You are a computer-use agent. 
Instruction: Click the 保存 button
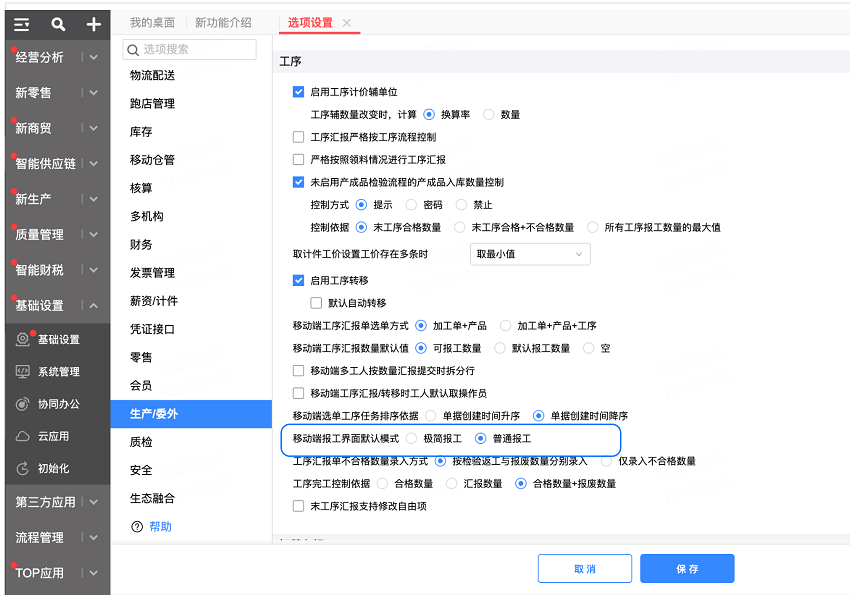(687, 568)
